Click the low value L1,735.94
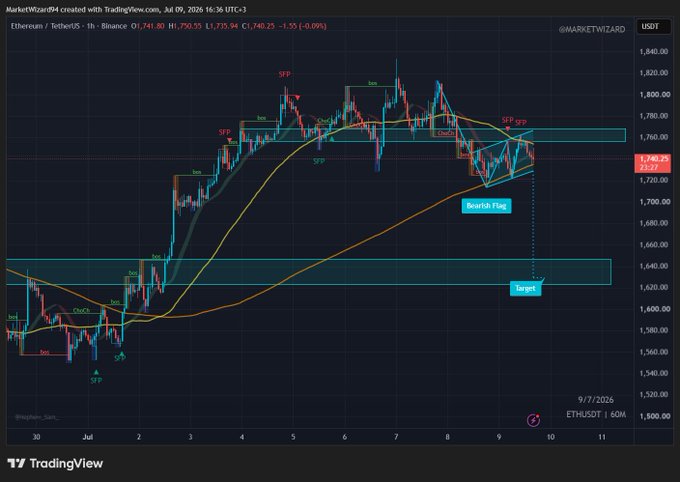The width and height of the screenshot is (680, 482). (x=222, y=26)
